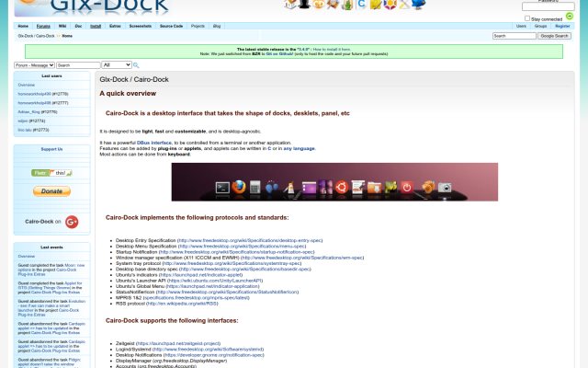This screenshot has width=588, height=368.
Task: Go to the Groups page link
Action: click(x=540, y=27)
